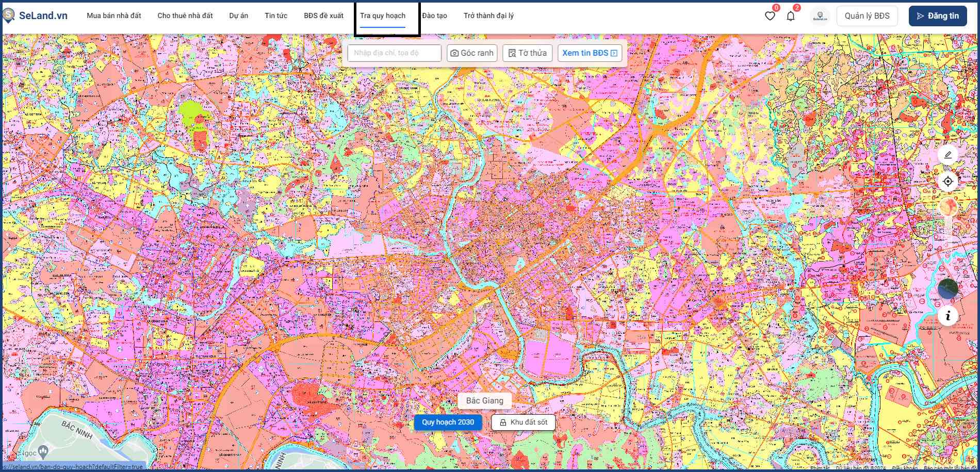Click the user profile avatar
Screen dimensions: 980x472
tap(820, 16)
